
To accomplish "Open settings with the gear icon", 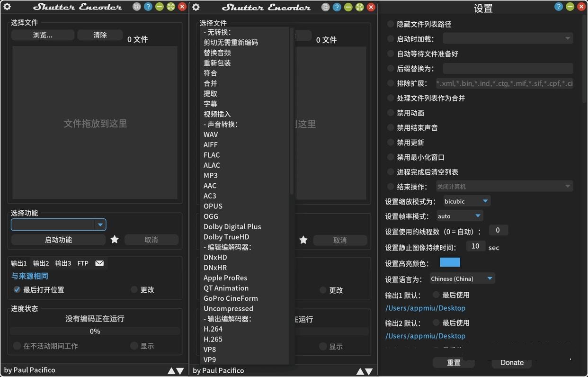I will tap(7, 7).
